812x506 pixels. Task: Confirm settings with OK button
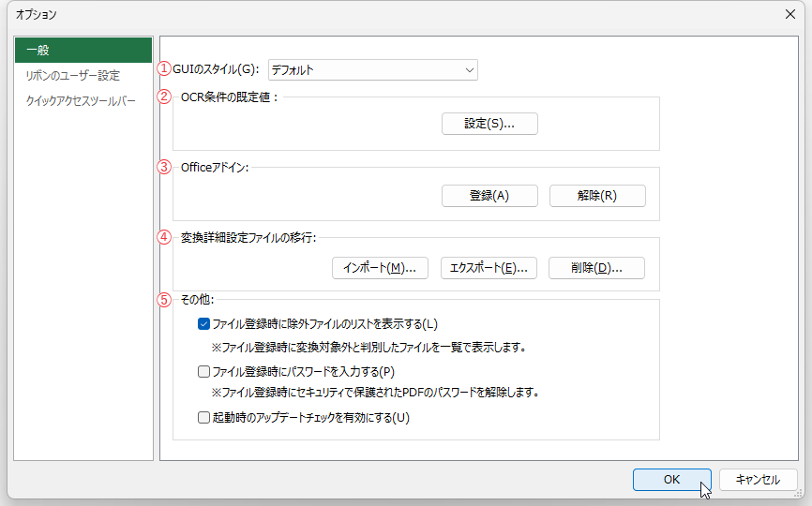pos(671,480)
